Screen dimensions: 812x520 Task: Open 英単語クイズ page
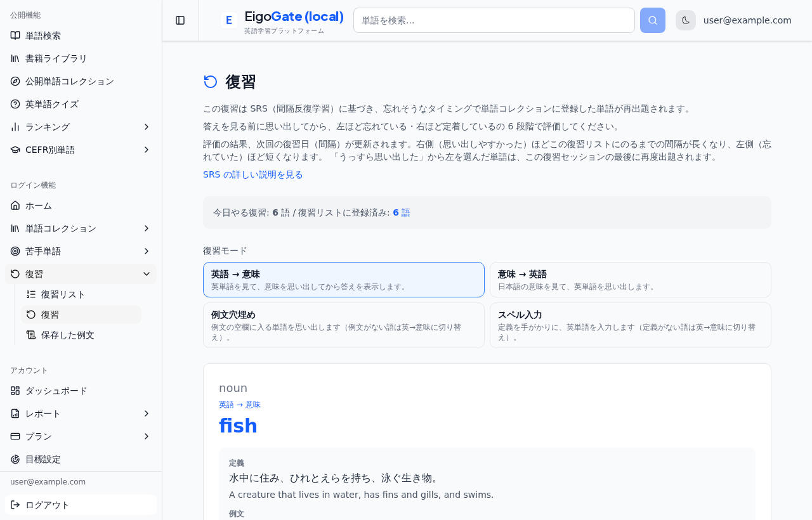(x=81, y=104)
